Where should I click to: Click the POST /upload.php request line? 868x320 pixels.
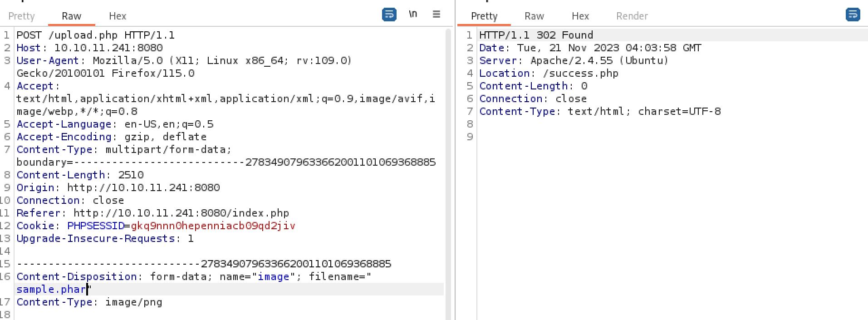pos(95,35)
